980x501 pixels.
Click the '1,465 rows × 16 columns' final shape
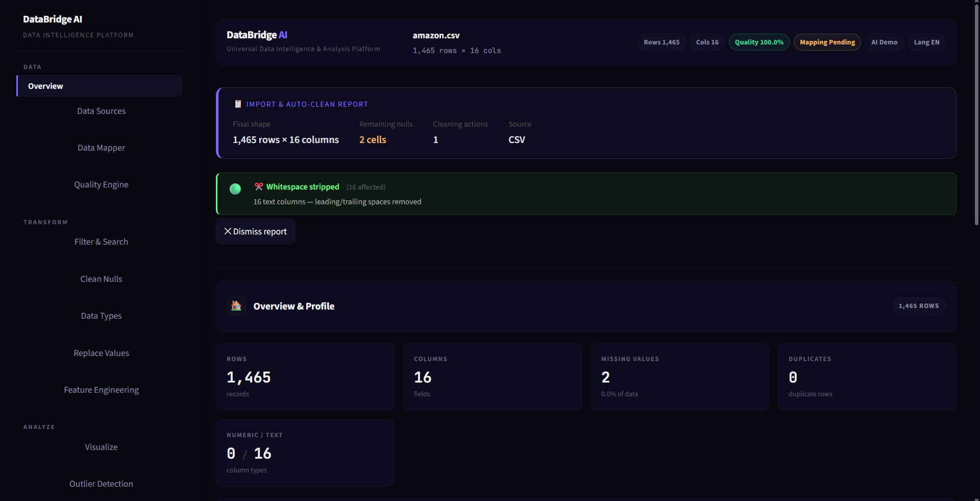(x=286, y=140)
